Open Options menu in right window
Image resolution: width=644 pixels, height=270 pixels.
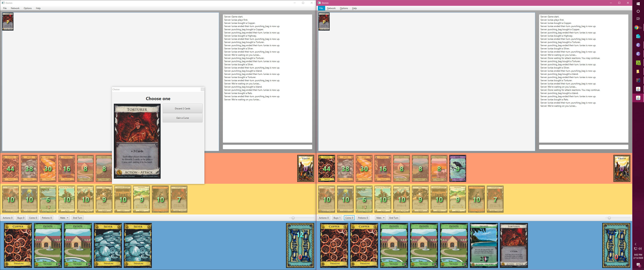point(344,8)
